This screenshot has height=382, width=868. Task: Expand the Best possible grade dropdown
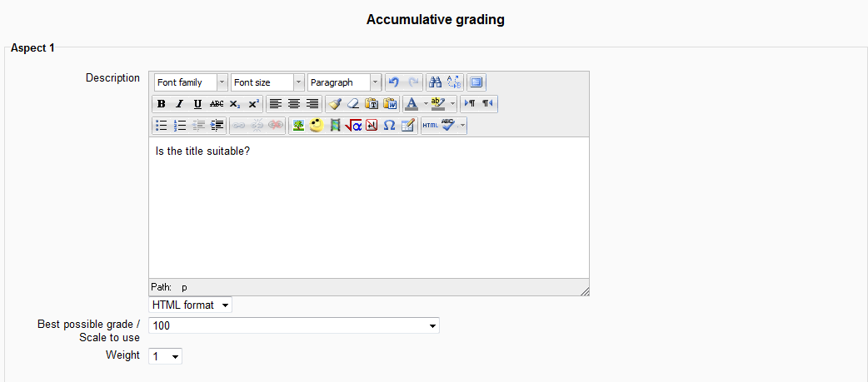tap(293, 325)
